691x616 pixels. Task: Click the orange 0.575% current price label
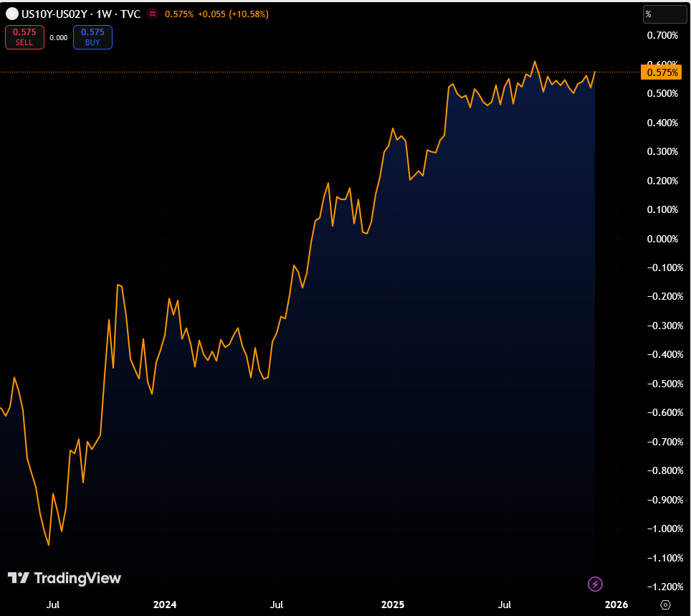coord(661,72)
